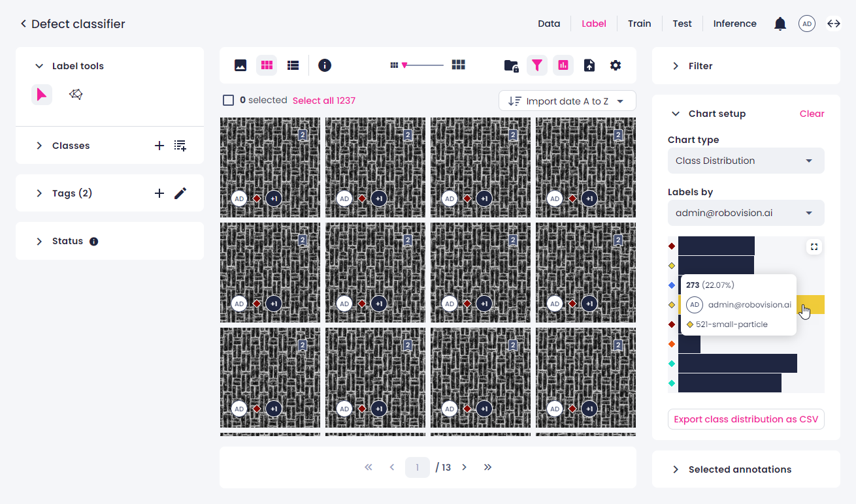This screenshot has width=856, height=504.
Task: Click the expand-width arrows icon in header
Action: tap(834, 24)
